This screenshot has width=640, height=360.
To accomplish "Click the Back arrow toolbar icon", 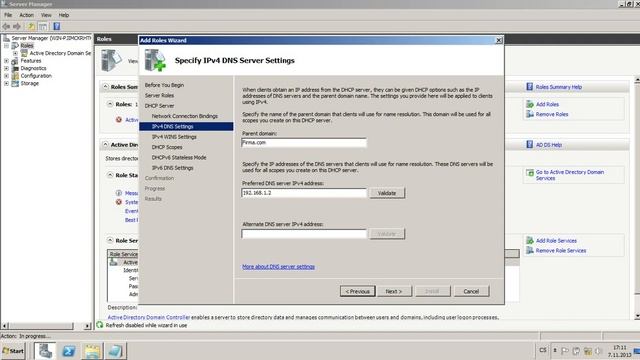I will tap(6, 27).
